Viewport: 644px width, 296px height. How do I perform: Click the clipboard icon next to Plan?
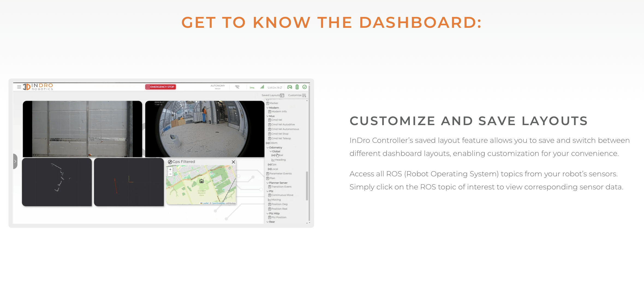click(x=268, y=178)
